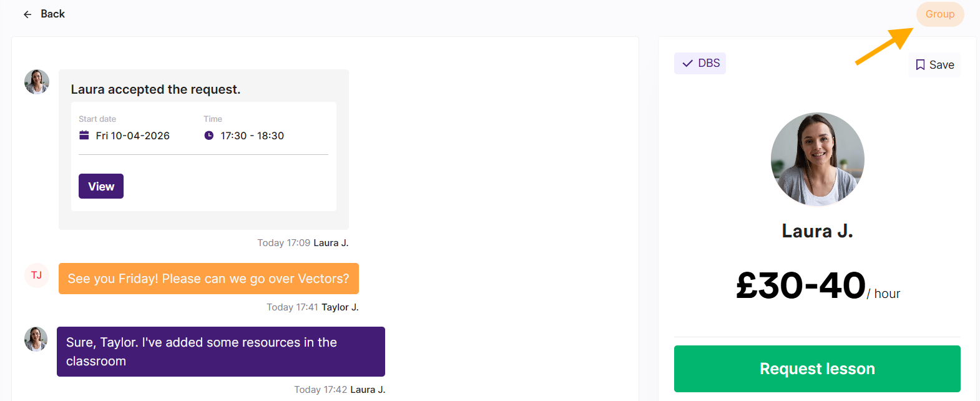Click the 17:30 - 18:30 time range
The height and width of the screenshot is (401, 980).
tap(252, 136)
